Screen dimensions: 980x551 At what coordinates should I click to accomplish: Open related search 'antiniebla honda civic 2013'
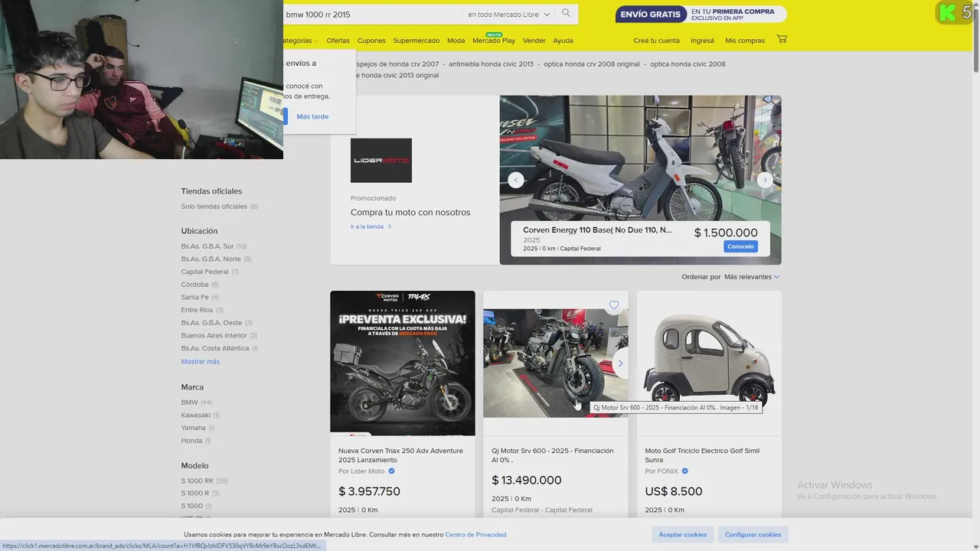point(491,64)
